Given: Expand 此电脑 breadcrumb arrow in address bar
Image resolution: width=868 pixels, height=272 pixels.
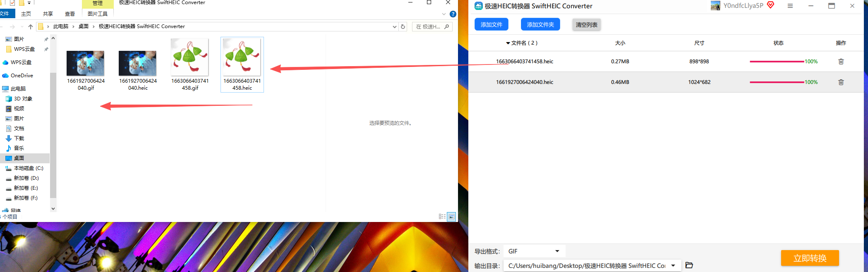Looking at the screenshot, I should (x=73, y=26).
